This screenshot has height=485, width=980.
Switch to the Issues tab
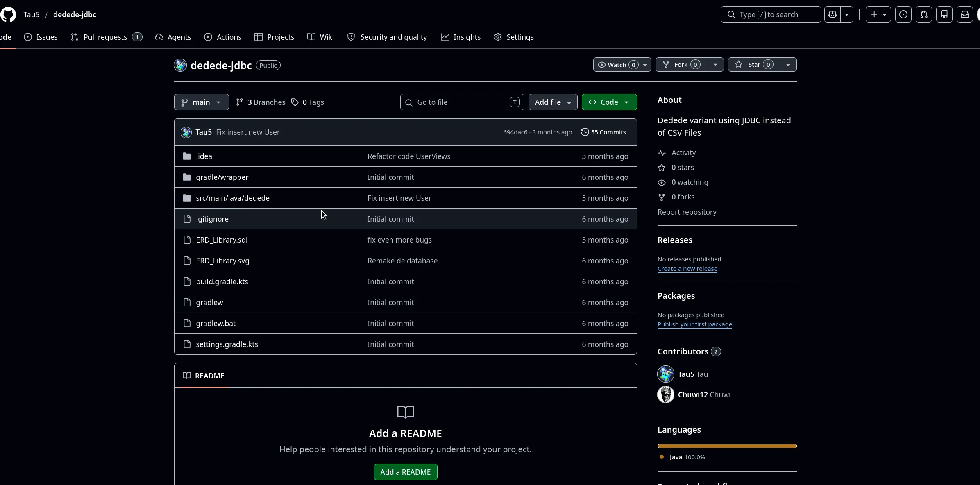[x=41, y=37]
